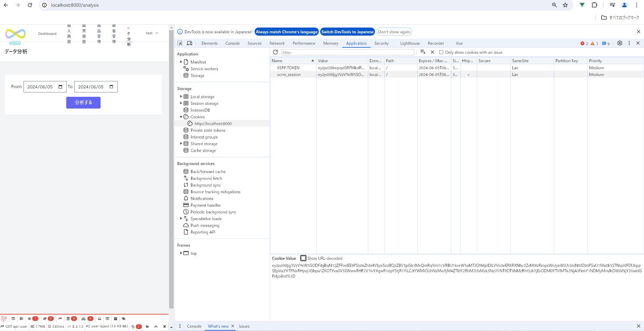Expand Local storage in the Storage tree
The height and width of the screenshot is (331, 644).
(181, 96)
